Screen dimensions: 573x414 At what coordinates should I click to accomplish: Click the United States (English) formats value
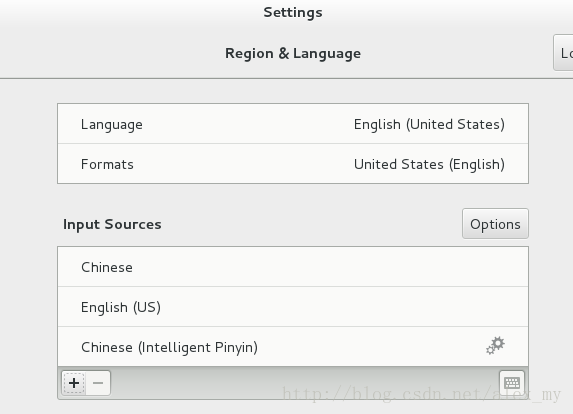pos(429,164)
